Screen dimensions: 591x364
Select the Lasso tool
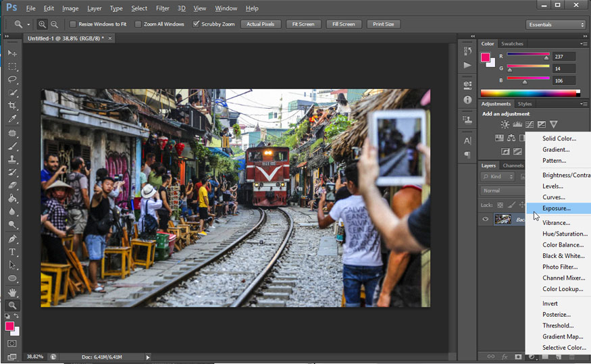(12, 80)
